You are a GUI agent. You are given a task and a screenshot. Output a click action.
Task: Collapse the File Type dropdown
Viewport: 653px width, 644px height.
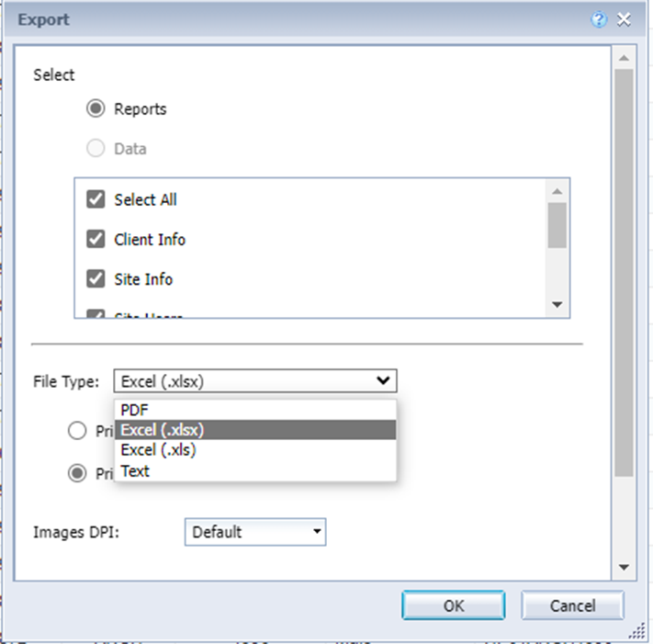[255, 380]
